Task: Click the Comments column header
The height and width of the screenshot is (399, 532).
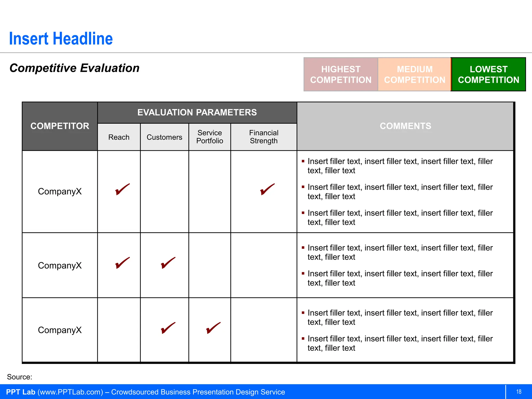Action: pyautogui.click(x=405, y=126)
